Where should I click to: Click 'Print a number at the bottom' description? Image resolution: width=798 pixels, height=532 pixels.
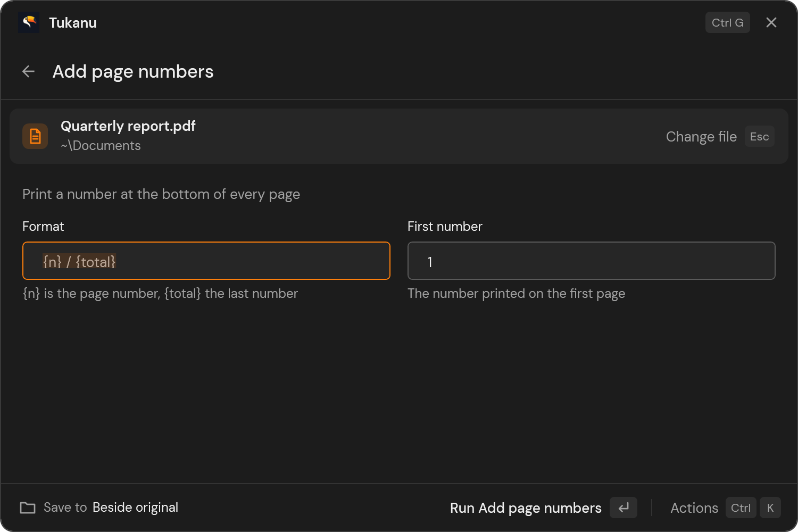click(161, 195)
